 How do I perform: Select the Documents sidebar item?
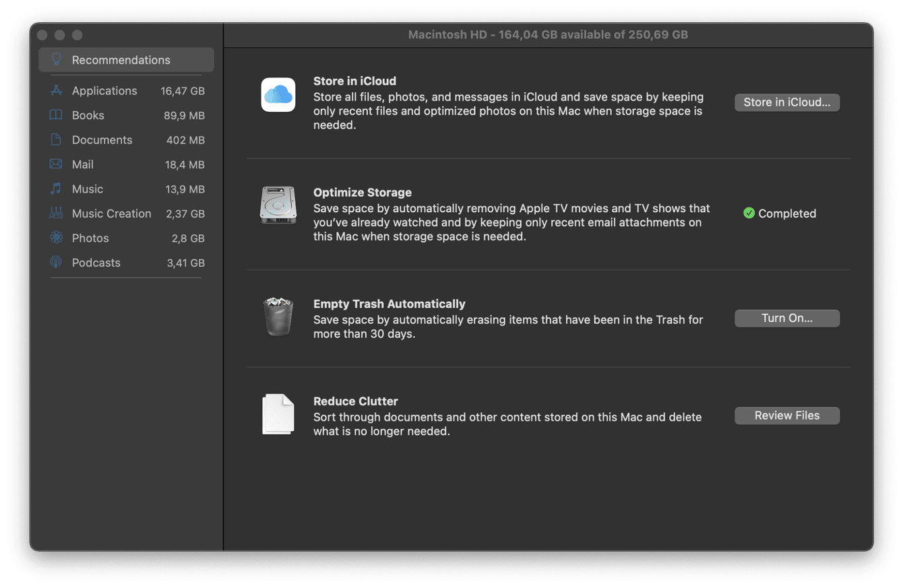pyautogui.click(x=127, y=140)
